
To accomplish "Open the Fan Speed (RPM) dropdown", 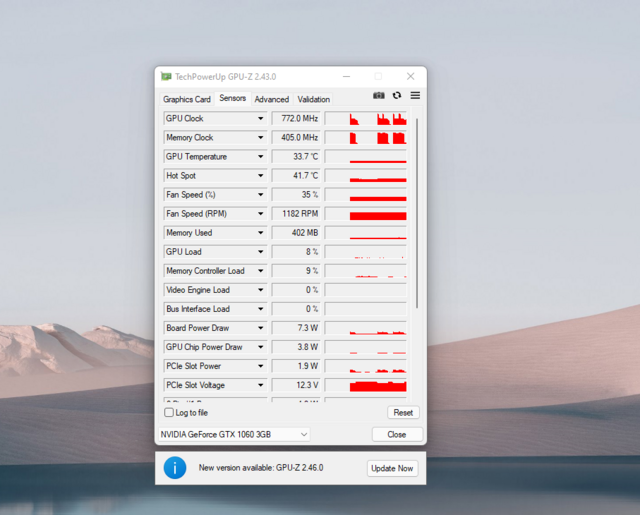I will click(x=260, y=214).
